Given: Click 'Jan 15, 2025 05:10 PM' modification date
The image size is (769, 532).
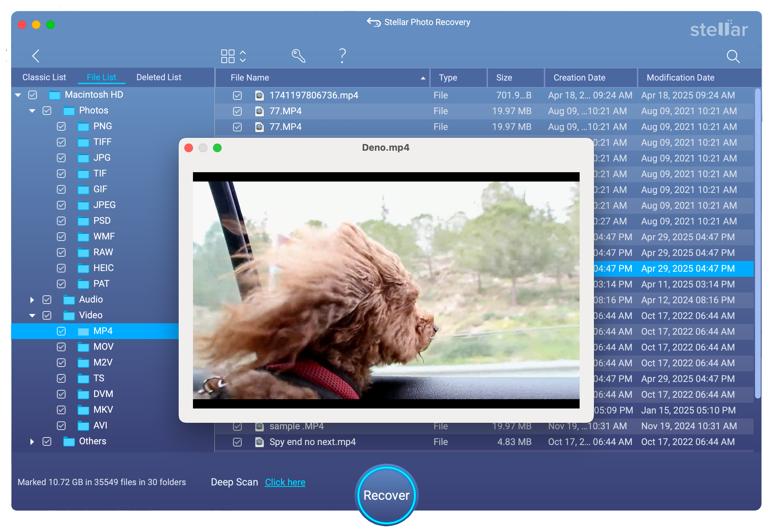Looking at the screenshot, I should 688,410.
